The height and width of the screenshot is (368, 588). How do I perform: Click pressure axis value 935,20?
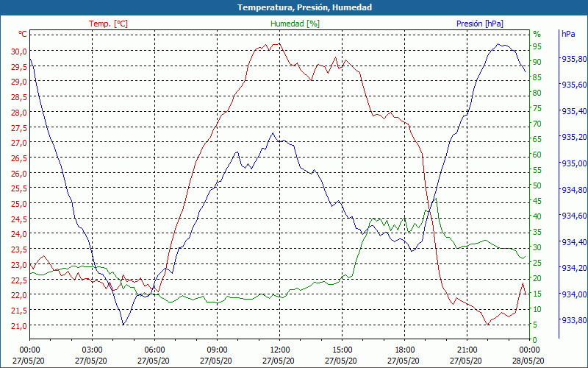[573, 138]
